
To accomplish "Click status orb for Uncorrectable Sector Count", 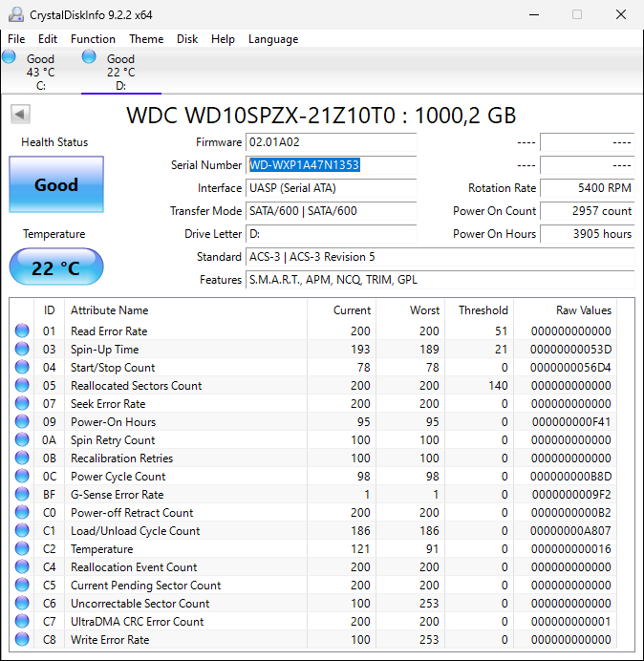I will tap(22, 603).
